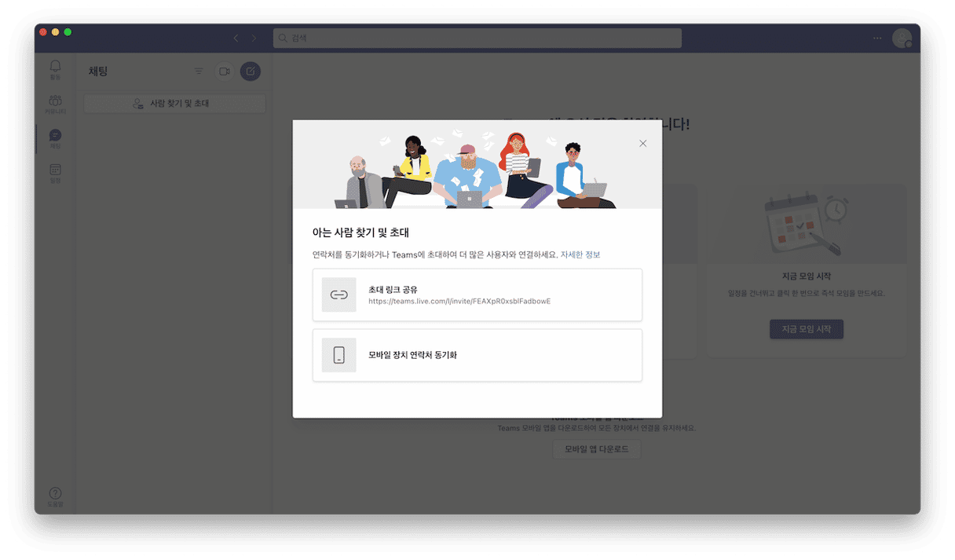Image resolution: width=955 pixels, height=560 pixels.
Task: Click the chat filter icon
Action: click(x=199, y=71)
